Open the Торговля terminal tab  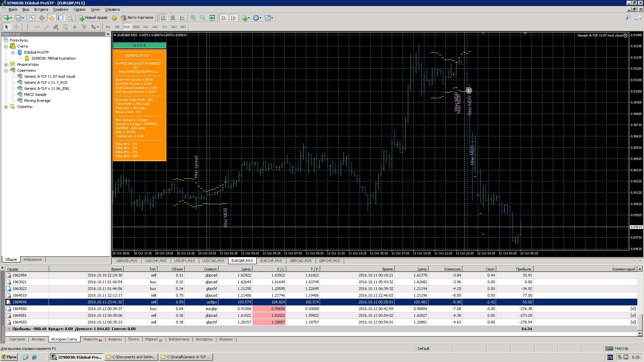(17, 339)
